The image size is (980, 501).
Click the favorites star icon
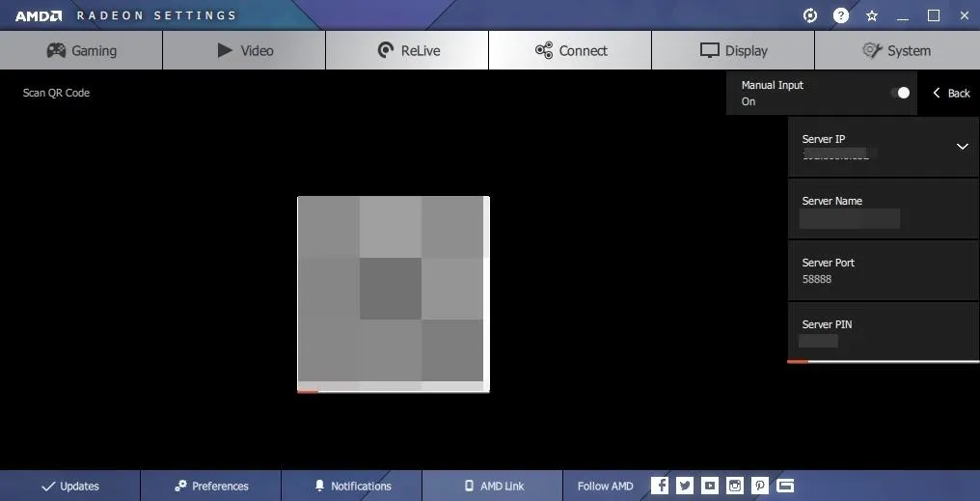click(872, 15)
